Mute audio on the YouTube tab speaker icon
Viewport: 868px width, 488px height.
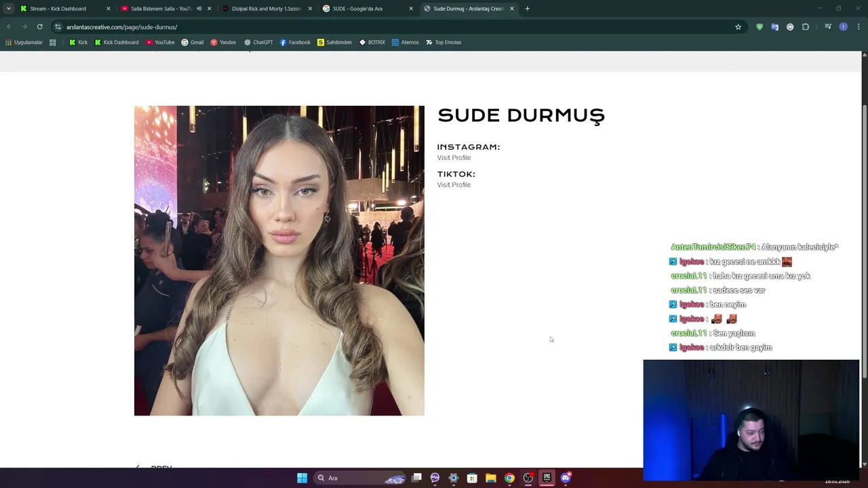click(199, 9)
